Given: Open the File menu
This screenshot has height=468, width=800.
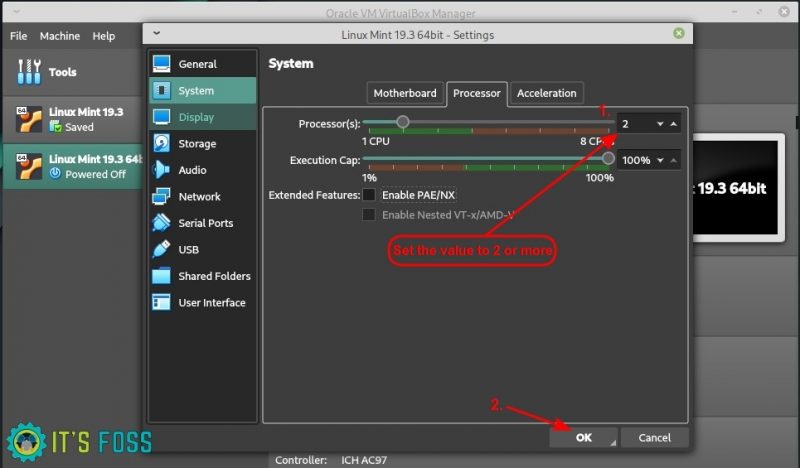Looking at the screenshot, I should pyautogui.click(x=18, y=36).
